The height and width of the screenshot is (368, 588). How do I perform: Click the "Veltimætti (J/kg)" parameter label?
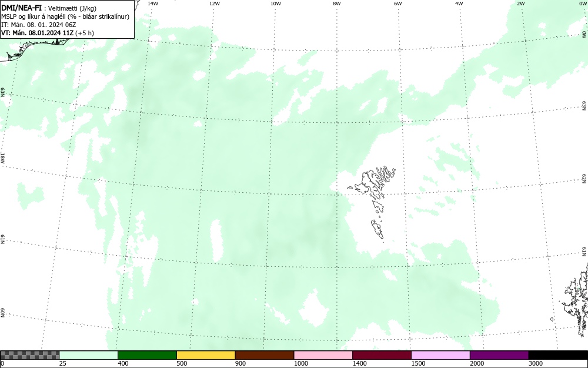click(x=72, y=9)
